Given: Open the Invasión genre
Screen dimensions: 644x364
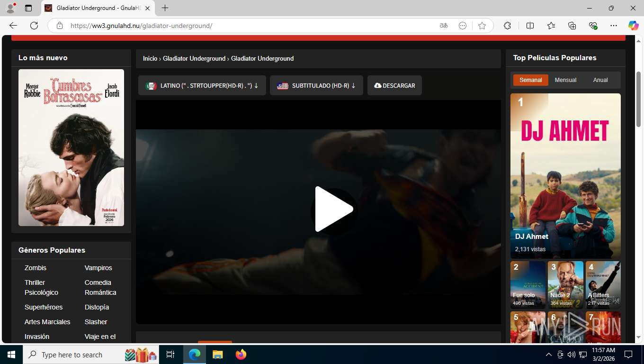Looking at the screenshot, I should 37,337.
